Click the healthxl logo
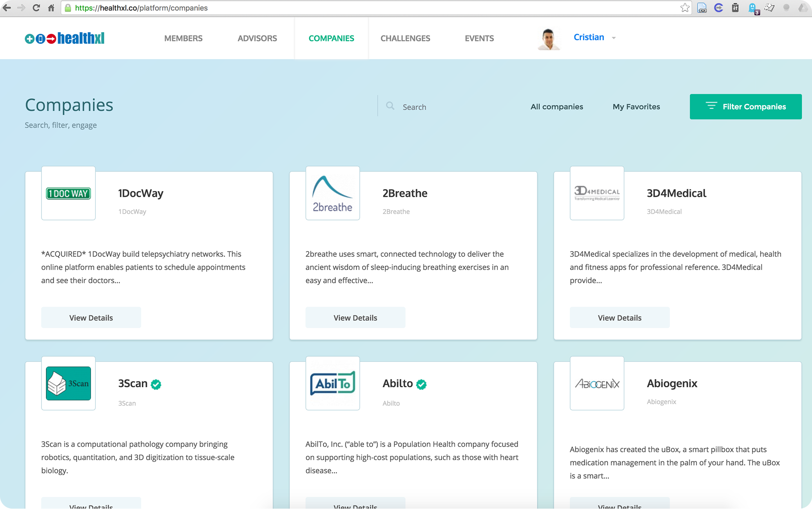Image resolution: width=812 pixels, height=509 pixels. [x=64, y=38]
